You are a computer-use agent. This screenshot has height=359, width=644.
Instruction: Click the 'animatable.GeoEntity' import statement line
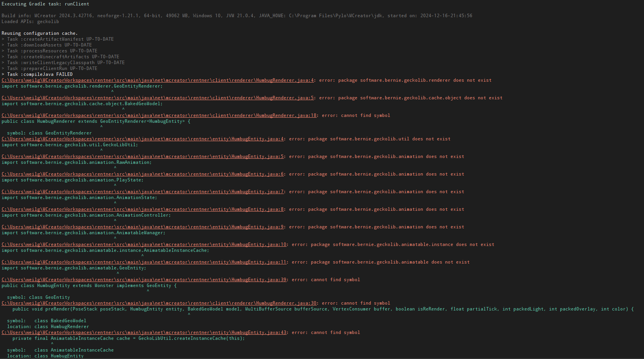pyautogui.click(x=74, y=268)
